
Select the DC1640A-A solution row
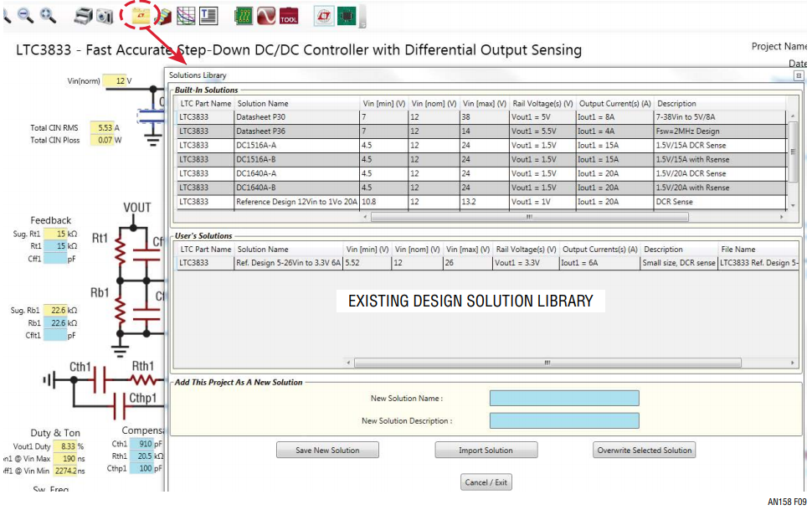click(481, 173)
